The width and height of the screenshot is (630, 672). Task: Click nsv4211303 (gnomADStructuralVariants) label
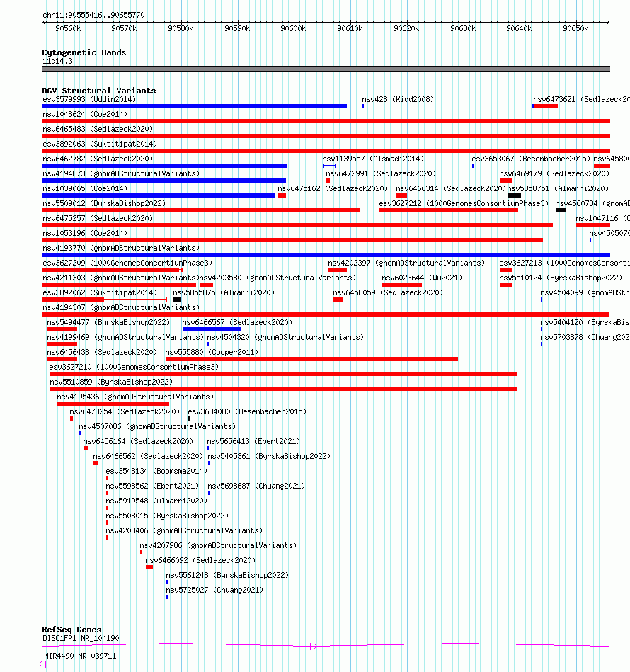coord(121,278)
